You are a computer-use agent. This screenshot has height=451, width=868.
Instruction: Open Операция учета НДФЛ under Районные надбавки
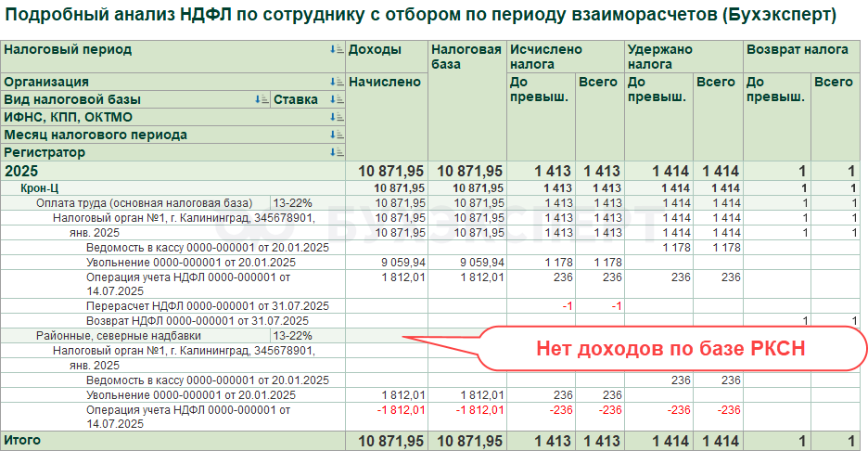tap(188, 418)
